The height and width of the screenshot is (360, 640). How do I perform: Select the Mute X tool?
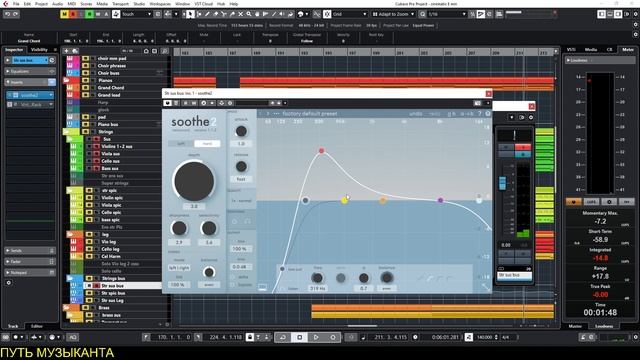click(x=240, y=14)
